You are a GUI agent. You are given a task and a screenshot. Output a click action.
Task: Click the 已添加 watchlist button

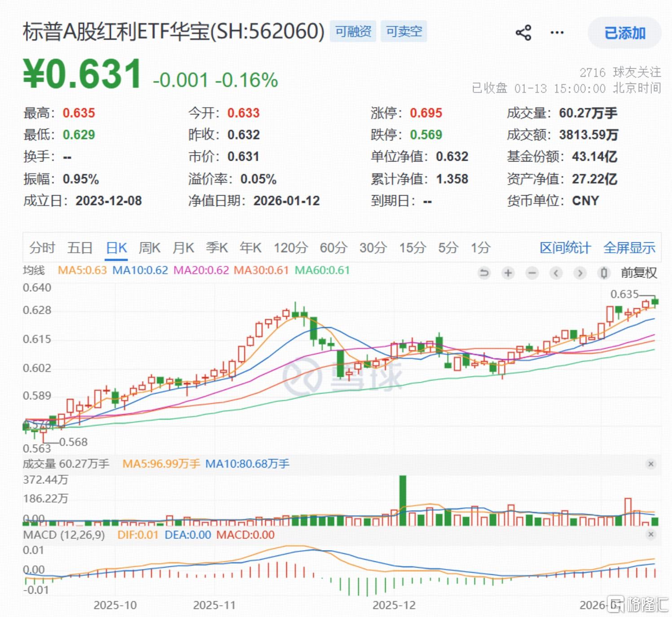coord(624,33)
